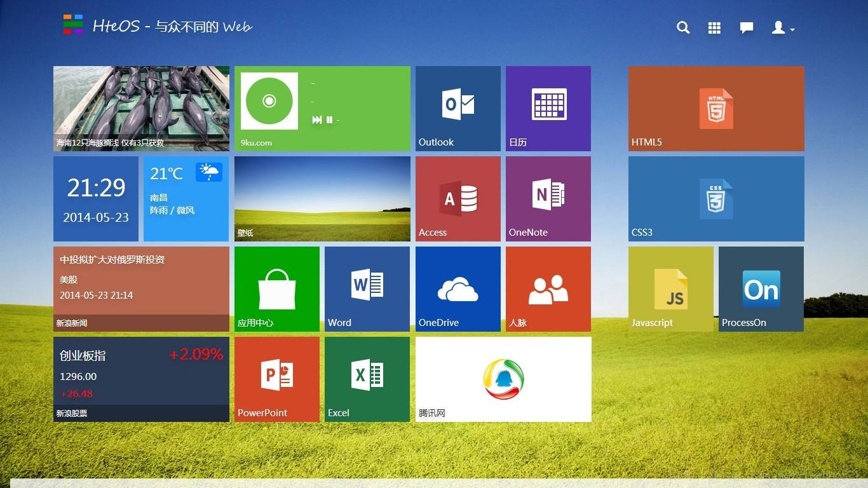This screenshot has height=488, width=868.
Task: Launch the CSS3 tile
Action: [x=715, y=198]
